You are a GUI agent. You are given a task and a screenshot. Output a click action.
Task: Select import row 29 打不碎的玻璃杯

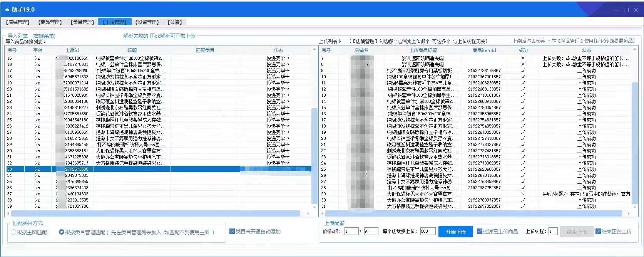pos(158,144)
